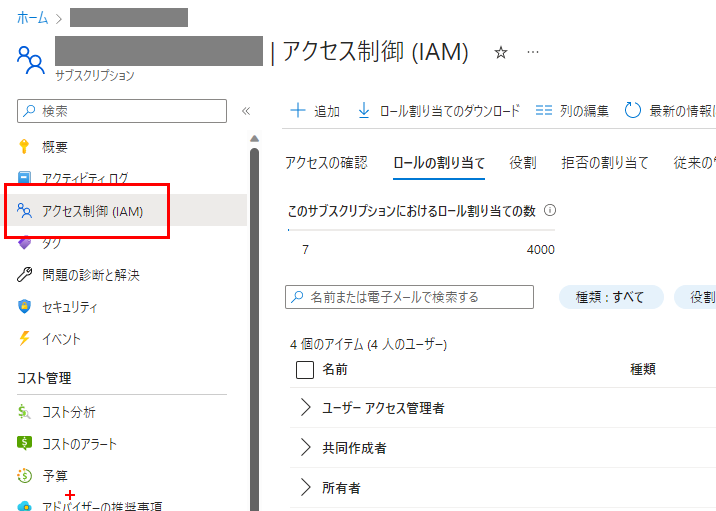
Task: Open 概要 in the sidebar
Action: 55,147
